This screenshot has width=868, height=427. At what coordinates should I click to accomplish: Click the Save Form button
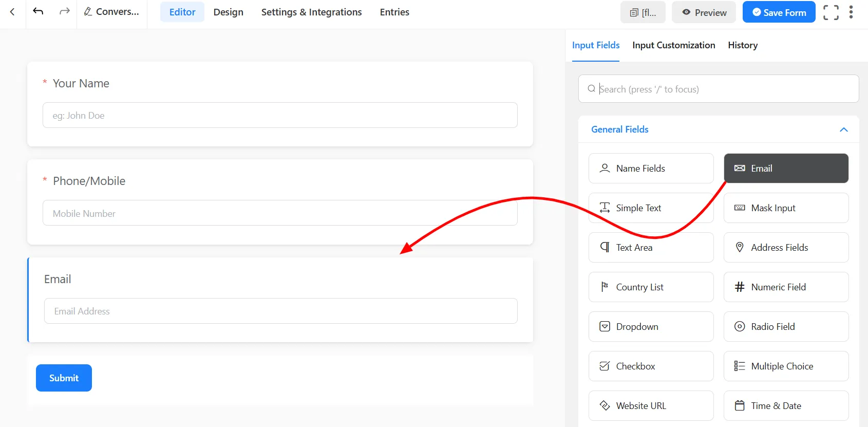(779, 12)
